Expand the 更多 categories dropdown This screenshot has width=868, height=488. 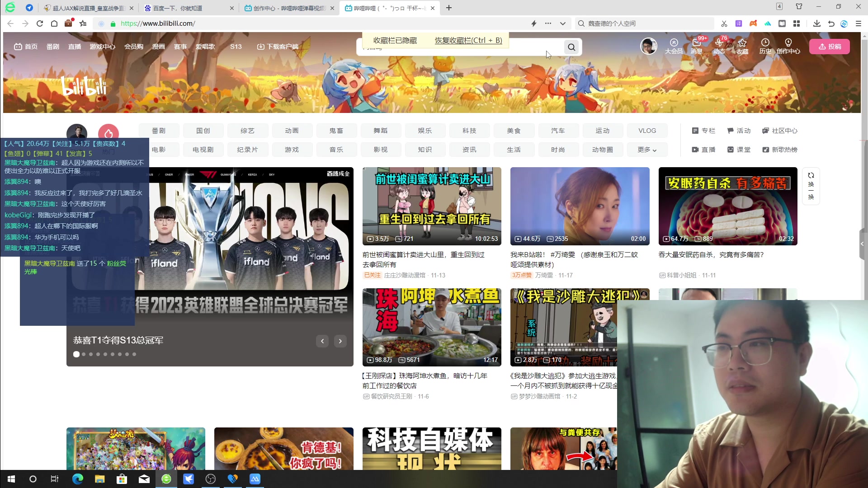[x=647, y=150]
